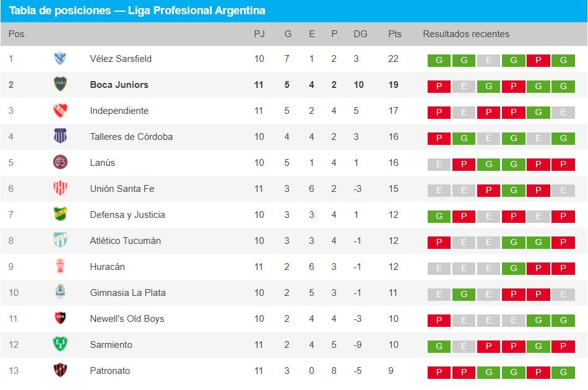Click the Sarmiento club crest
This screenshot has height=390, width=588.
[60, 345]
